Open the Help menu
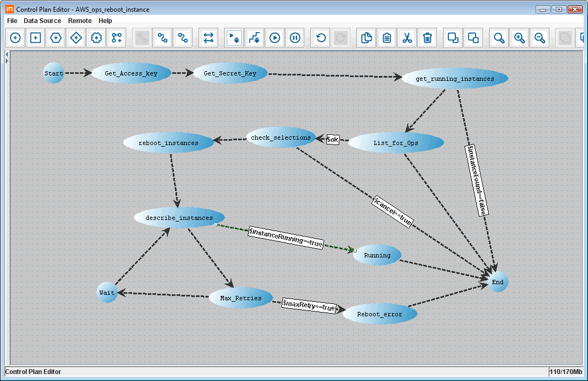Image resolution: width=588 pixels, height=381 pixels. point(105,21)
